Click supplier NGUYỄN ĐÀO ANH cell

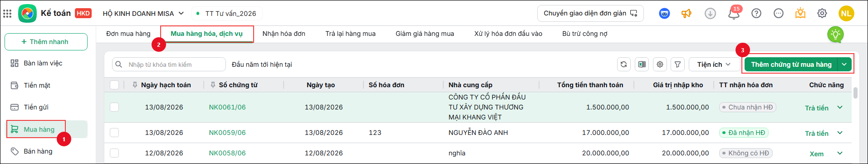point(478,133)
